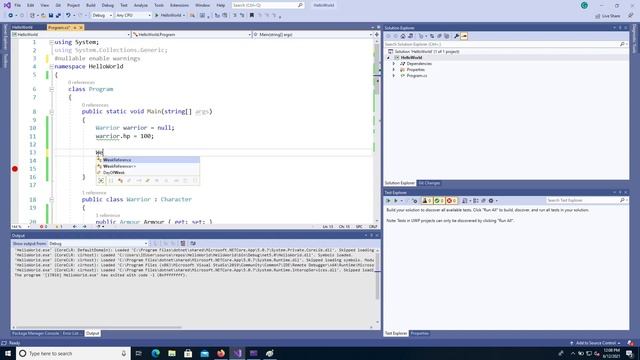This screenshot has height=360, width=640.
Task: Open Firefox from the taskbar
Action: pos(221,353)
